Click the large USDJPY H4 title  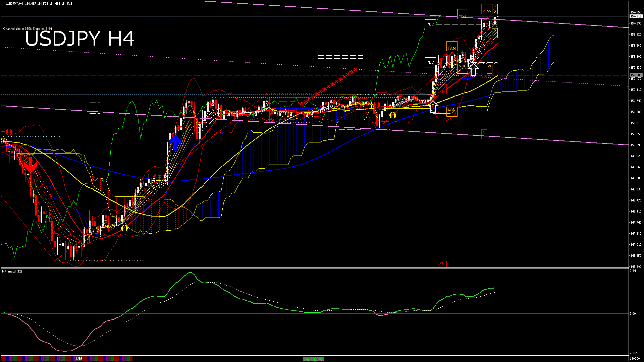[x=80, y=38]
